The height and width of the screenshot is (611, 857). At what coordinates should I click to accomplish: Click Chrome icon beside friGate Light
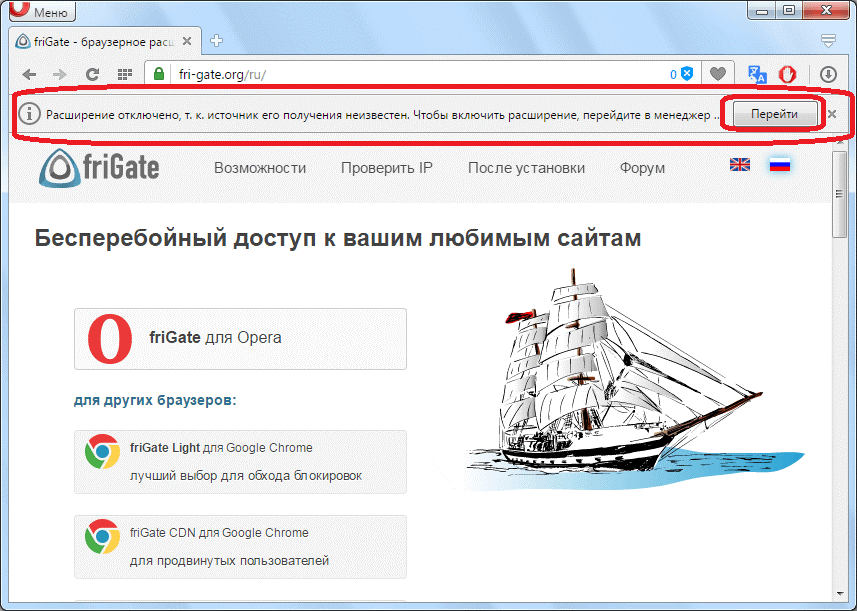[102, 451]
